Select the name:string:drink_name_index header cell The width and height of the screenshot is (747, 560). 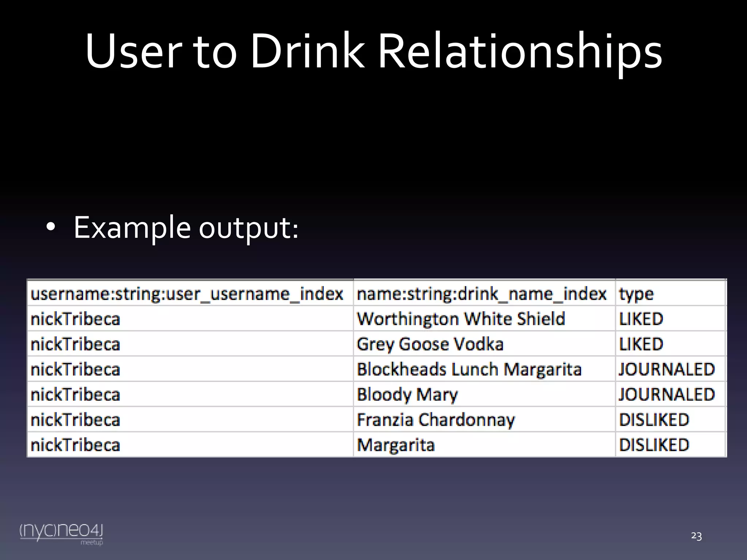[x=481, y=294]
